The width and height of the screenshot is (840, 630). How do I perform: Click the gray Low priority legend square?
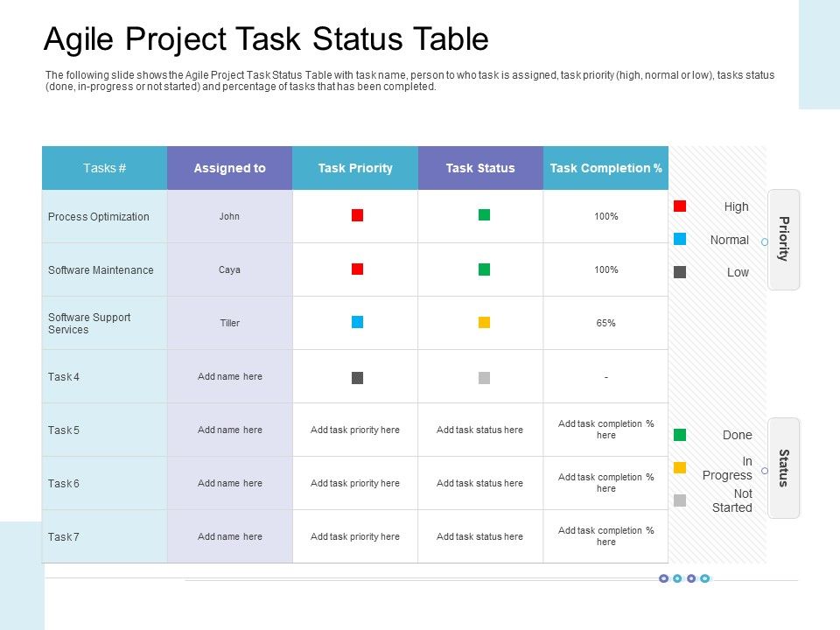point(680,272)
